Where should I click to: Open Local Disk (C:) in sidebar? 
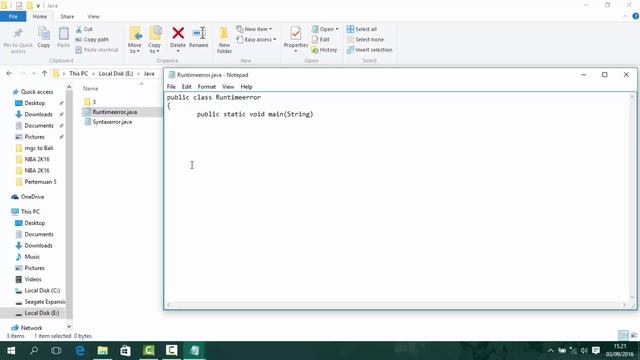click(x=42, y=291)
